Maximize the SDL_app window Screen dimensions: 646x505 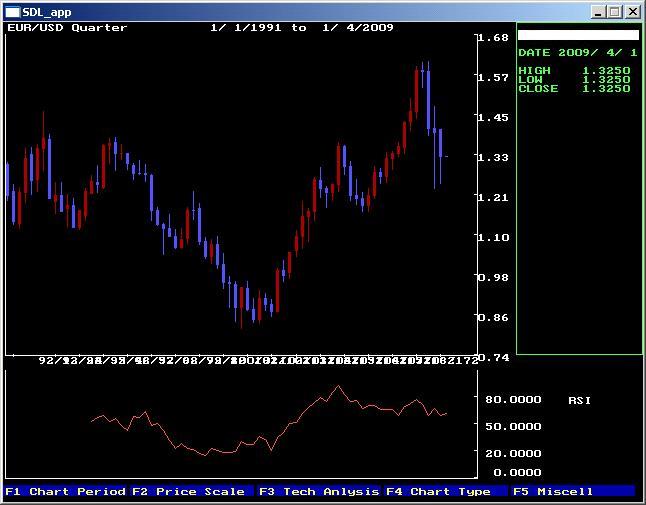[x=614, y=12]
